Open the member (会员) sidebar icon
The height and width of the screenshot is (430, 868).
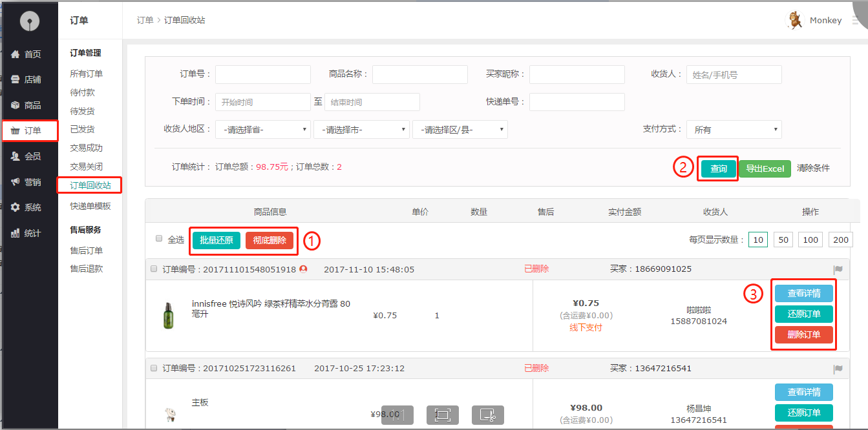click(16, 156)
